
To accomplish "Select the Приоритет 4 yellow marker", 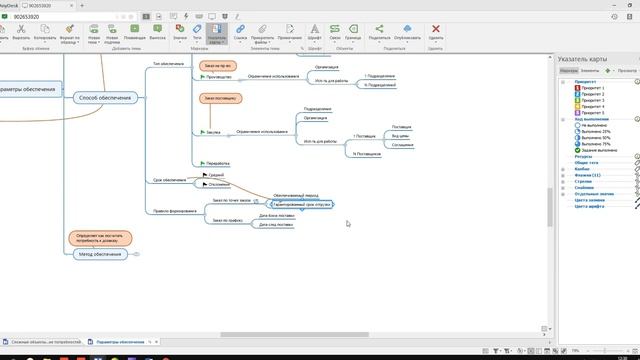I will point(577,107).
